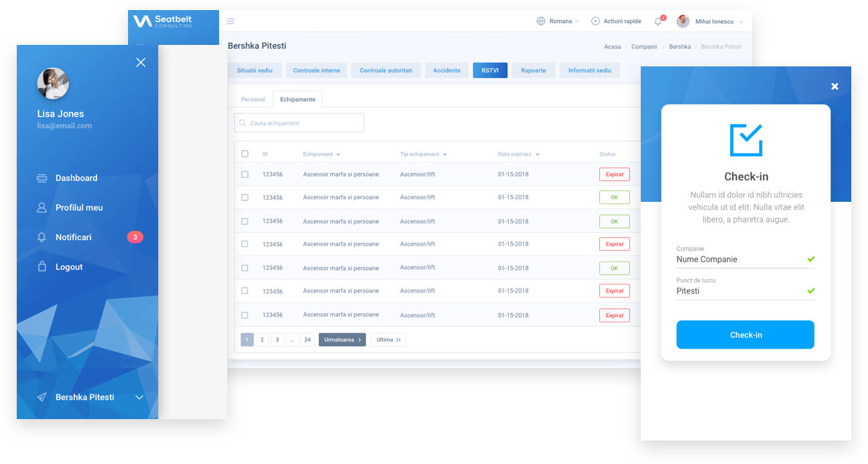Viewport: 868px width, 464px height.
Task: Go to page 3
Action: click(x=277, y=340)
